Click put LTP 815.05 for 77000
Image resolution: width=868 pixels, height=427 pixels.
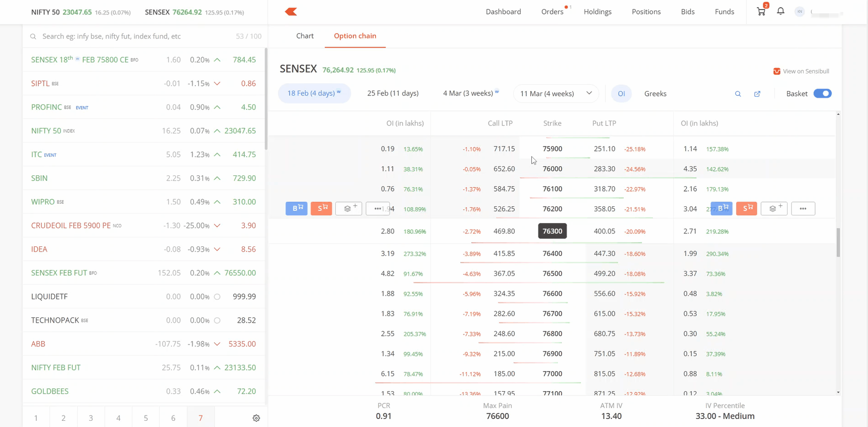[605, 374]
